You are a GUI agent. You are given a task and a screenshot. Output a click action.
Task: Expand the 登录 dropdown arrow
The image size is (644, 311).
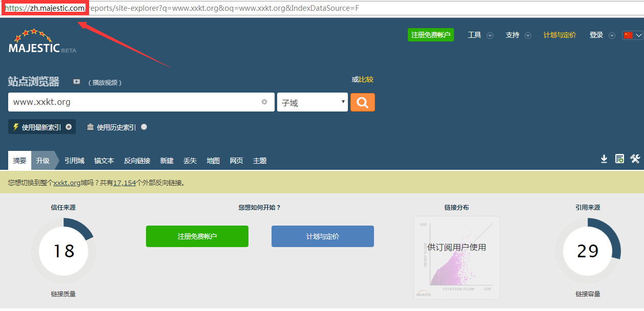coord(612,35)
